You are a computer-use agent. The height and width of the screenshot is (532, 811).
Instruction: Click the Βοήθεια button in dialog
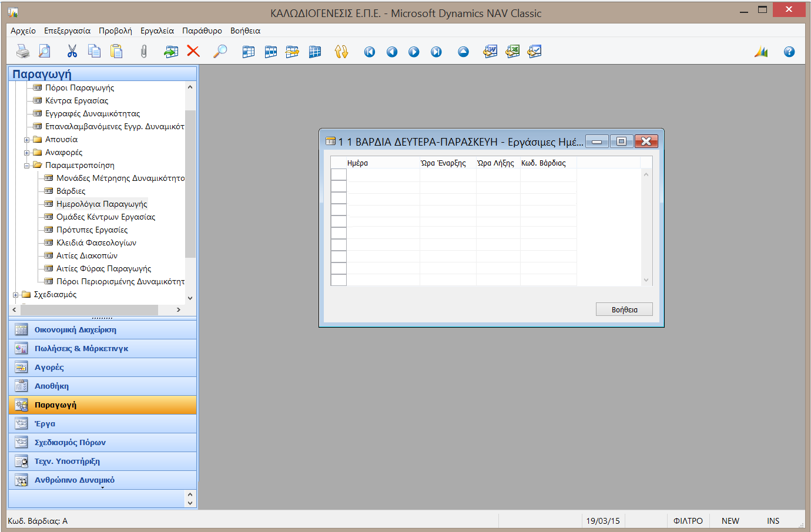tap(624, 309)
